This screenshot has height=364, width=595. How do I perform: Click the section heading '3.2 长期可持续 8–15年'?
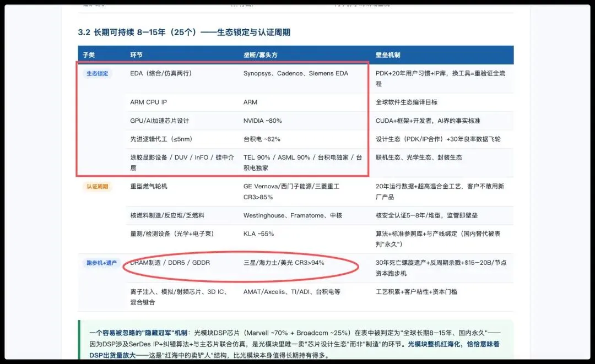(x=184, y=32)
